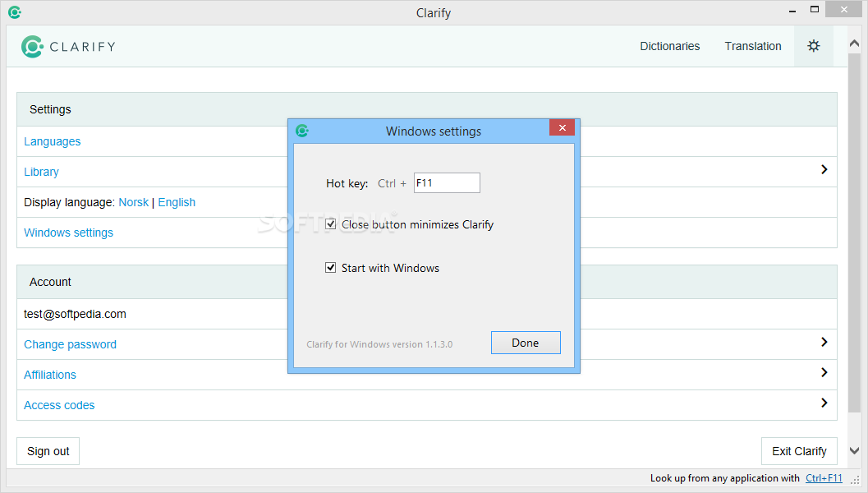
Task: Open Library settings
Action: [41, 172]
